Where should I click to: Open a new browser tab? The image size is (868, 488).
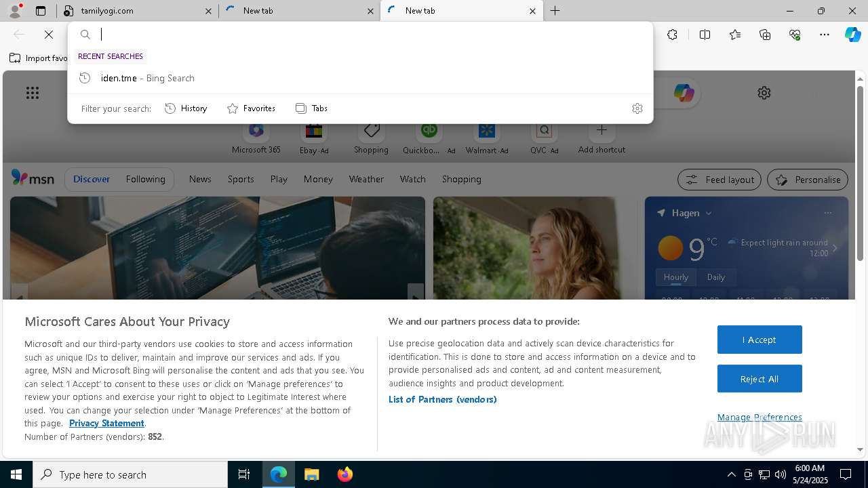(x=555, y=11)
